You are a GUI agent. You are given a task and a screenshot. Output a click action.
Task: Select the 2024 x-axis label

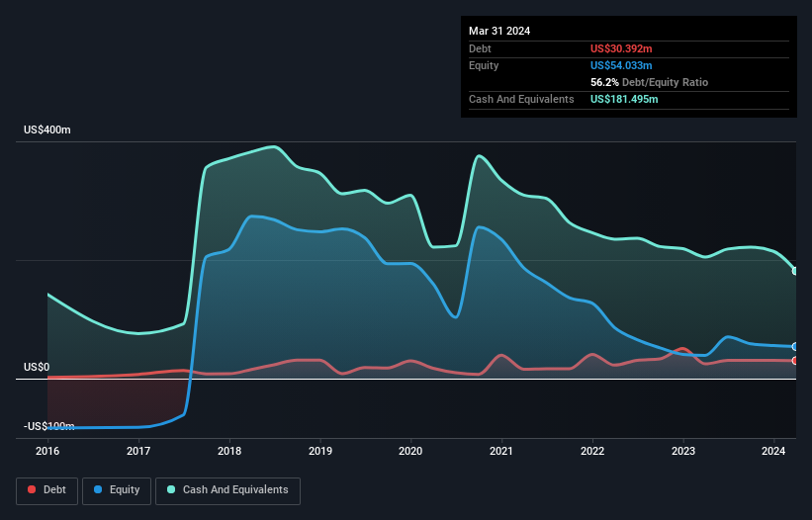tap(773, 451)
